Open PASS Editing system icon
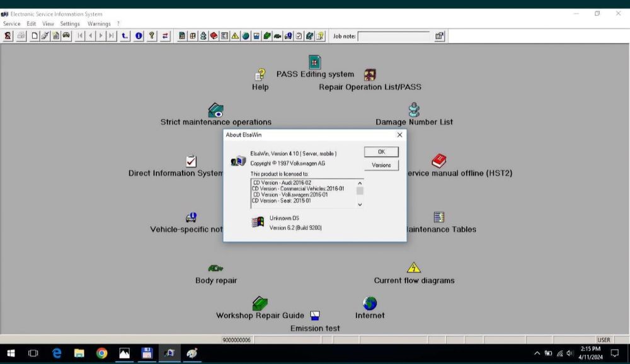This screenshot has height=364, width=630. (x=314, y=62)
